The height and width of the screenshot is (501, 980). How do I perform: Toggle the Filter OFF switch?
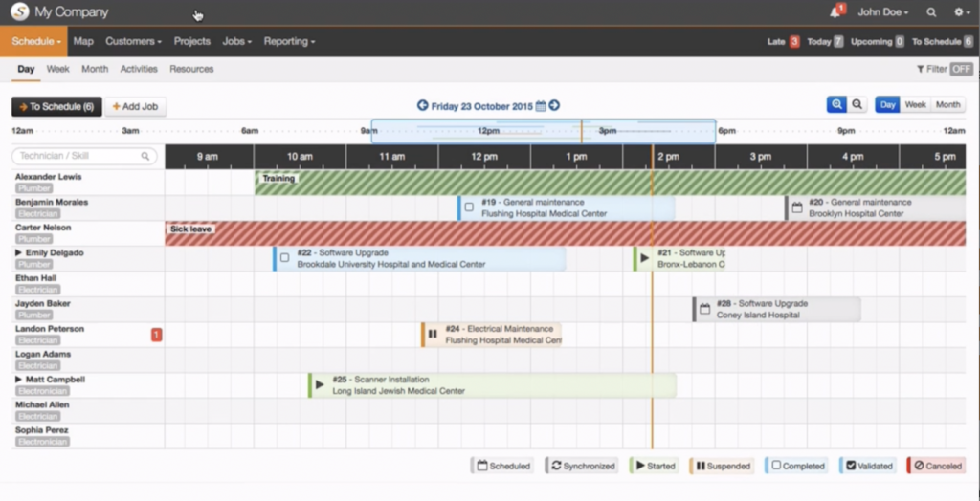click(x=961, y=69)
